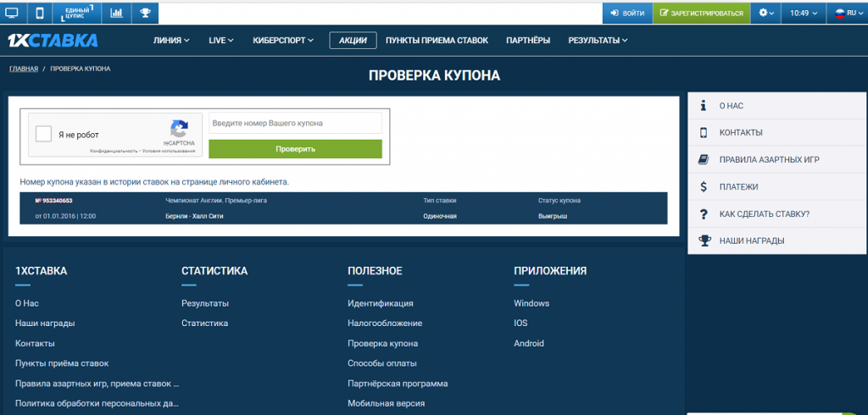Click the coupon number input field

(295, 124)
